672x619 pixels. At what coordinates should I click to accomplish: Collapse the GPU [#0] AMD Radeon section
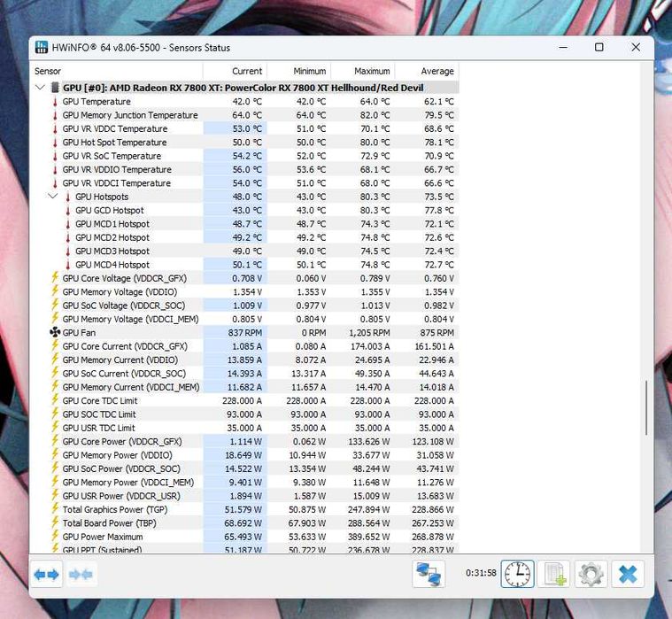(x=41, y=88)
